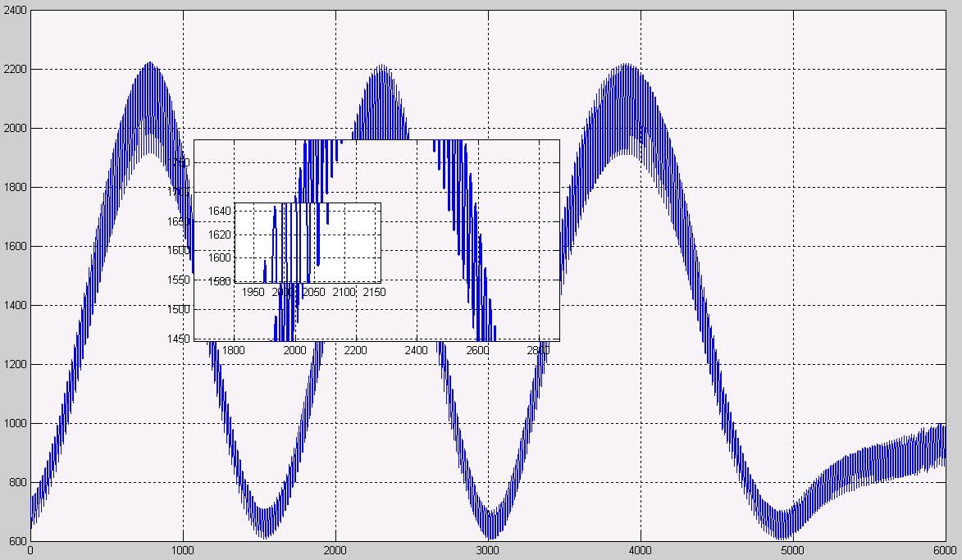Click the 2050 x-axis label of innermost inset
962x560 pixels.
[x=313, y=292]
